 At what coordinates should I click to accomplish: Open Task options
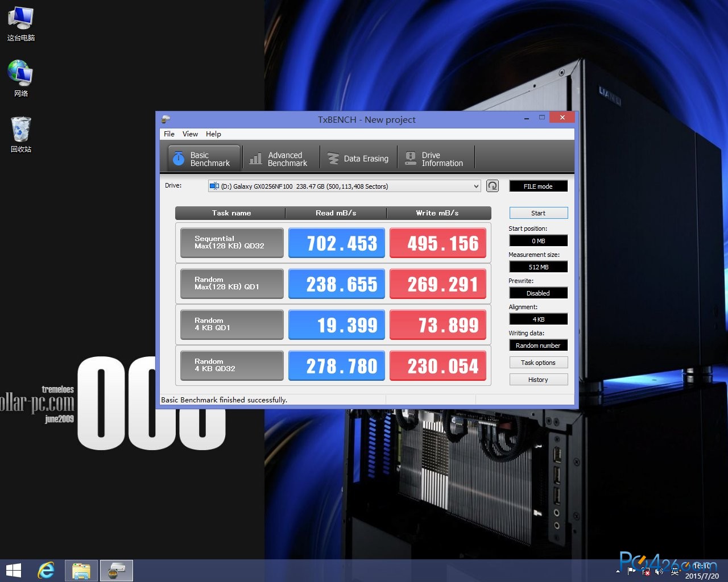click(538, 363)
